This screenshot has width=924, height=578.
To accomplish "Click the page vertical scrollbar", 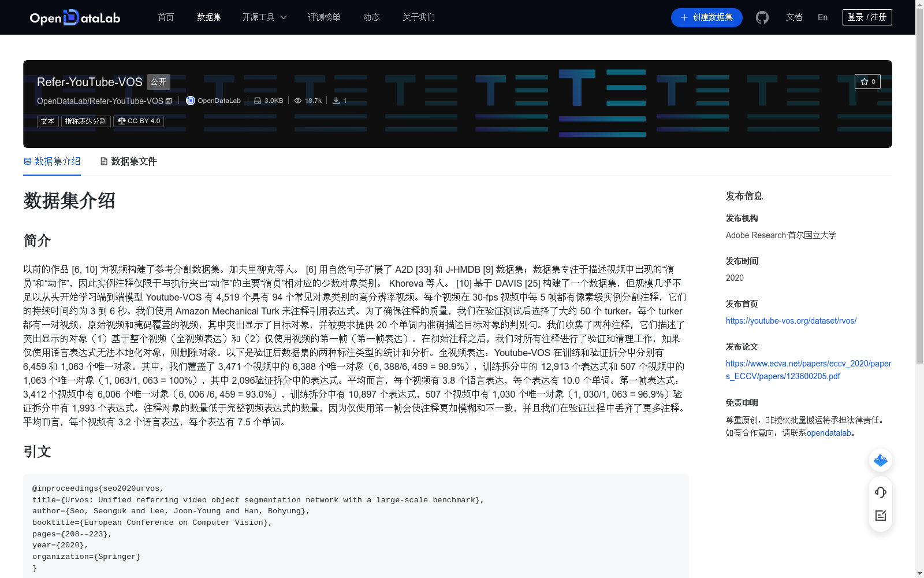I will tap(919, 185).
